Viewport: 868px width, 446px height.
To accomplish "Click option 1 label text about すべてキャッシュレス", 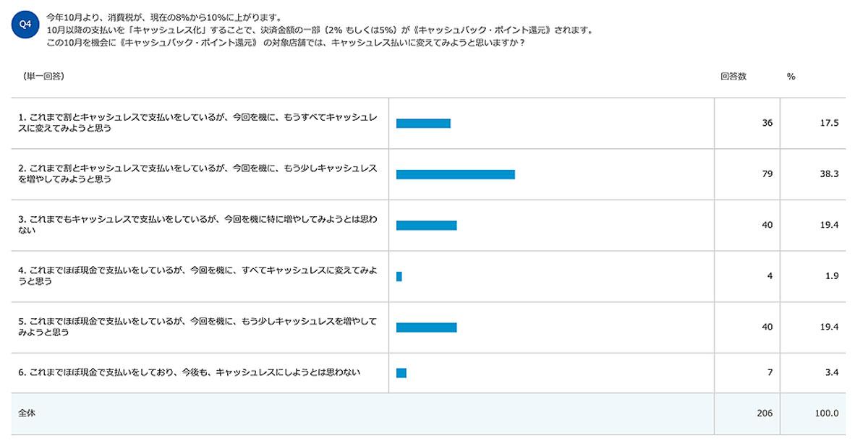I will pyautogui.click(x=197, y=123).
